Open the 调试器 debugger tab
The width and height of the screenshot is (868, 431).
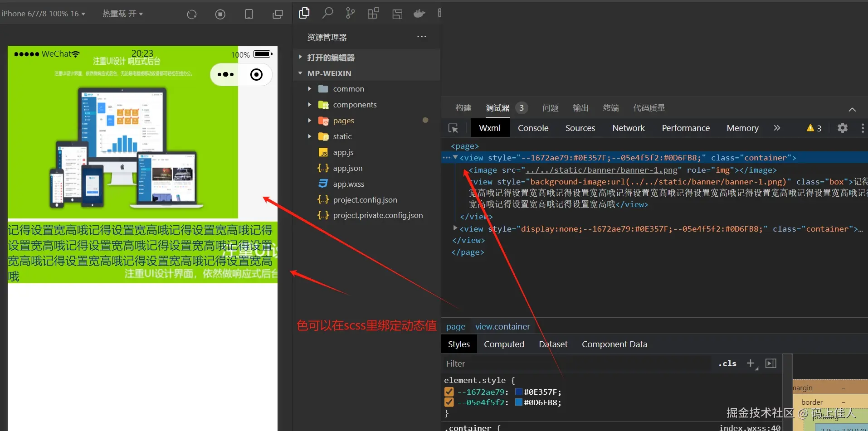[497, 108]
